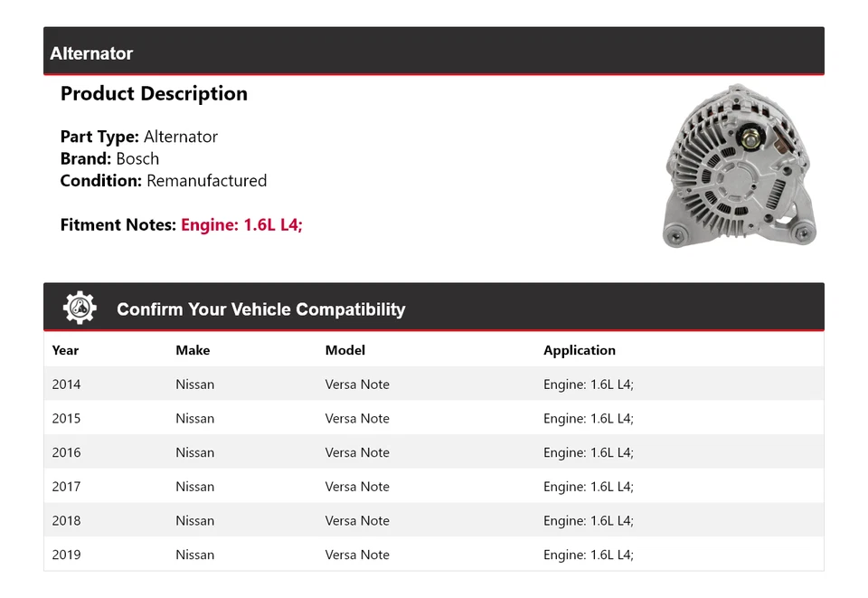Sort table by the Year column header
The image size is (868, 598).
click(x=66, y=350)
